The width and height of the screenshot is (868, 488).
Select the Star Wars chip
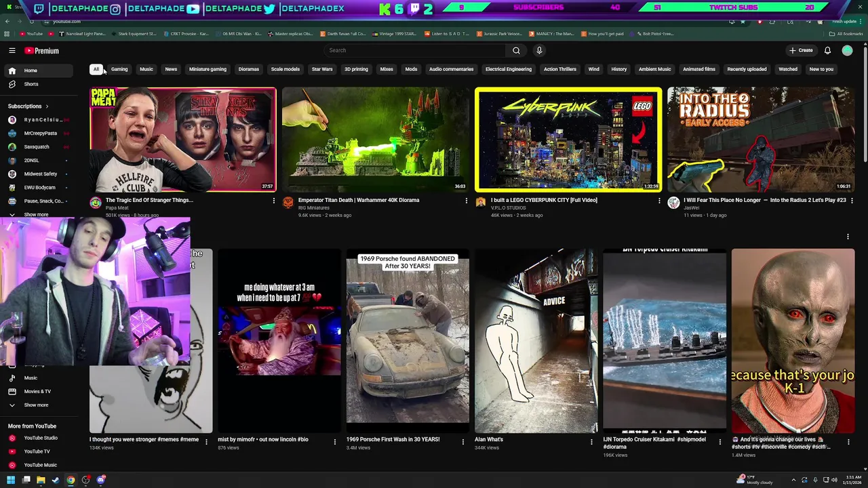click(x=322, y=69)
